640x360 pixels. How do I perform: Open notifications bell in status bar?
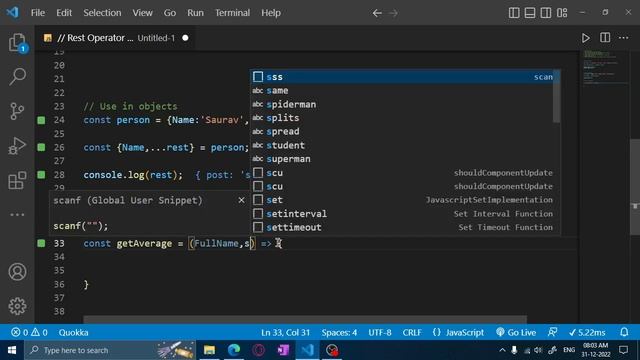click(x=624, y=332)
